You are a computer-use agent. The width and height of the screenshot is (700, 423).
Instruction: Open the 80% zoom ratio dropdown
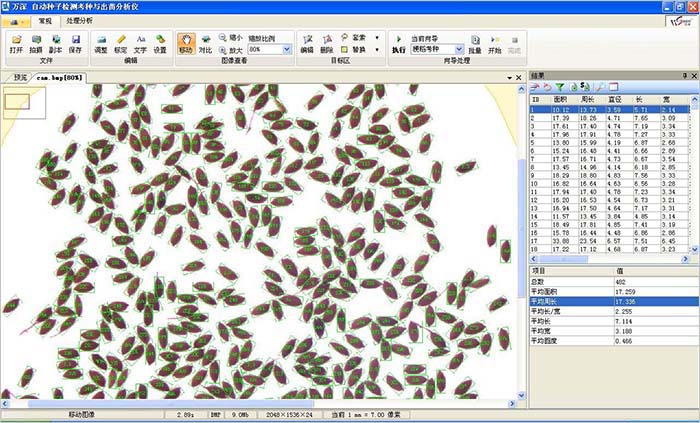pyautogui.click(x=287, y=48)
